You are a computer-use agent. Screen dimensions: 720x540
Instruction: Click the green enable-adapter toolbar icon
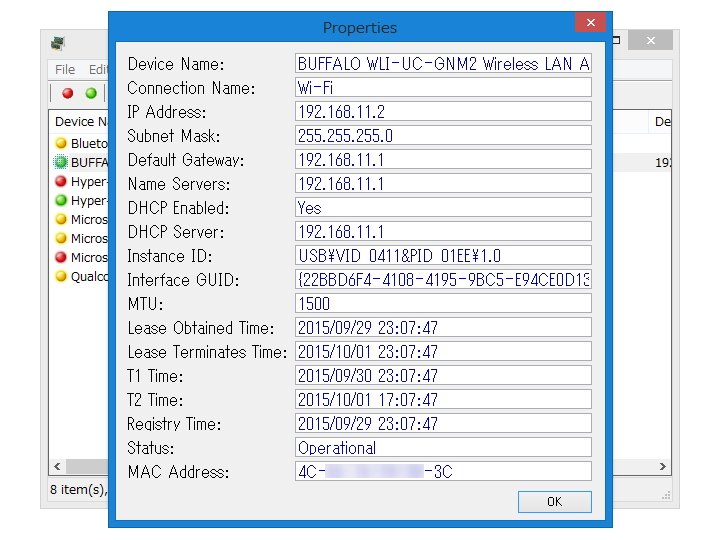(91, 93)
